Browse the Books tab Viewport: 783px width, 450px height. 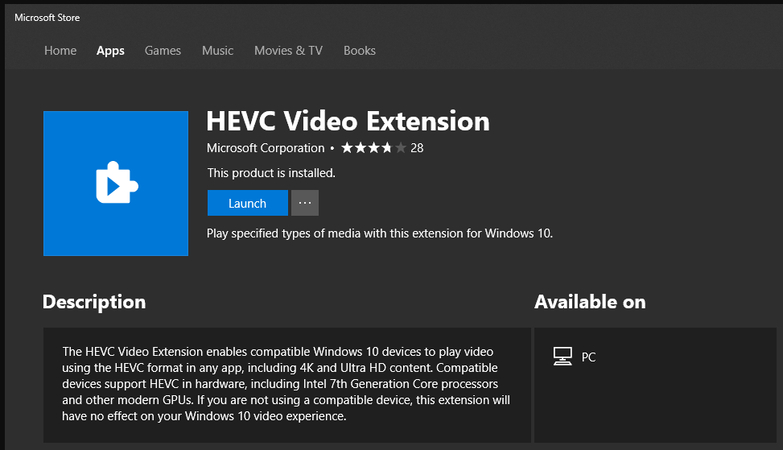[359, 50]
